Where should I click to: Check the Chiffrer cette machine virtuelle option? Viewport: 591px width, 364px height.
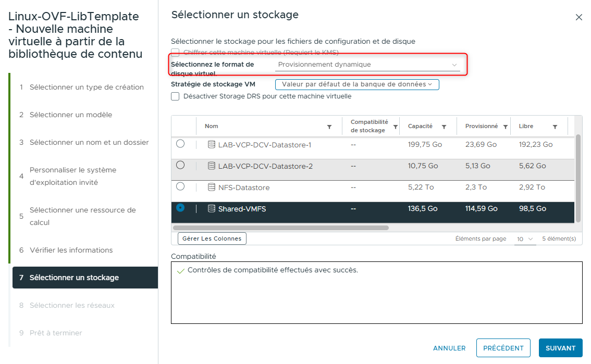(175, 53)
